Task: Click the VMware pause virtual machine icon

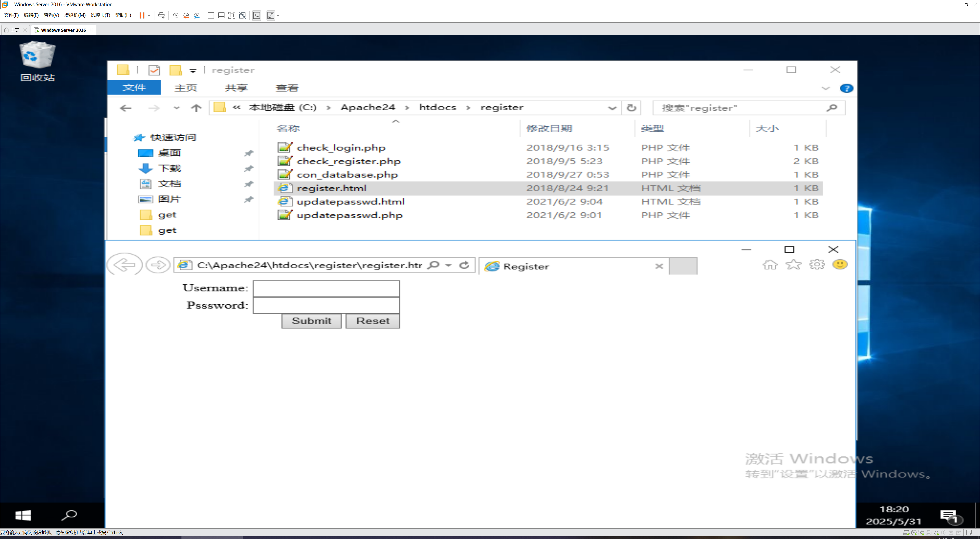Action: (142, 16)
